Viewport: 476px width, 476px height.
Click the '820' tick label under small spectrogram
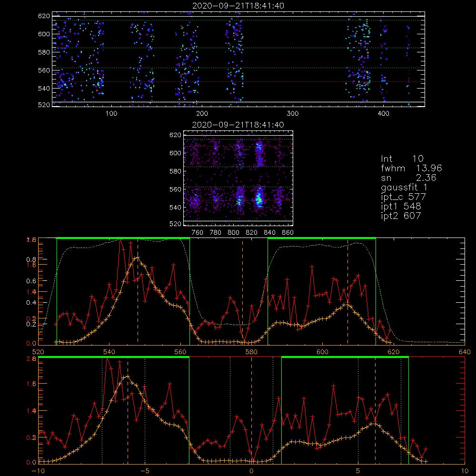[252, 233]
